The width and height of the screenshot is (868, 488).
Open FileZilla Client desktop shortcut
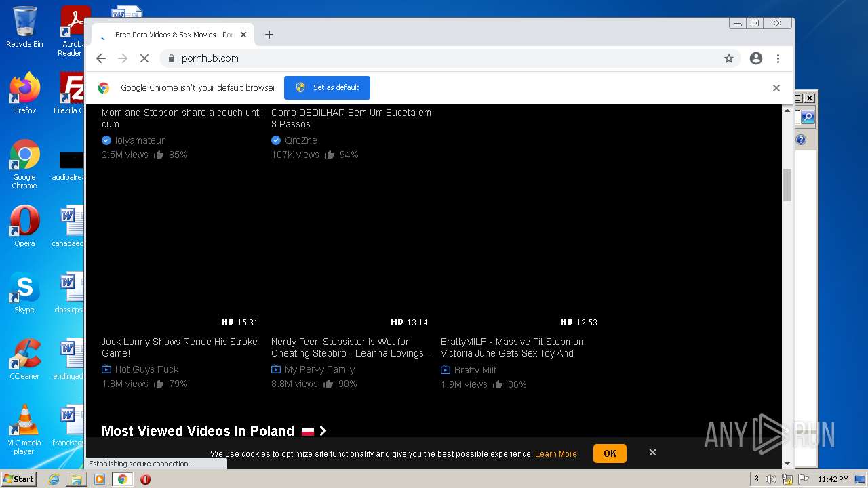click(x=71, y=93)
